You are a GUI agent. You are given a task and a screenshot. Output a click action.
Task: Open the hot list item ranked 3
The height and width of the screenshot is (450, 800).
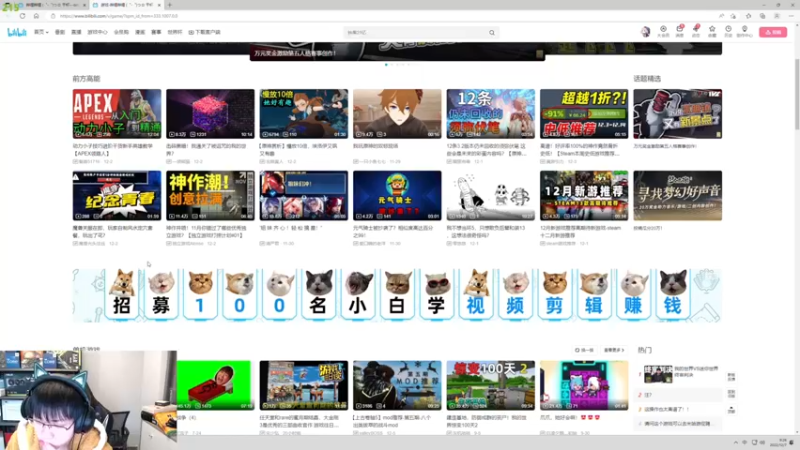point(679,409)
